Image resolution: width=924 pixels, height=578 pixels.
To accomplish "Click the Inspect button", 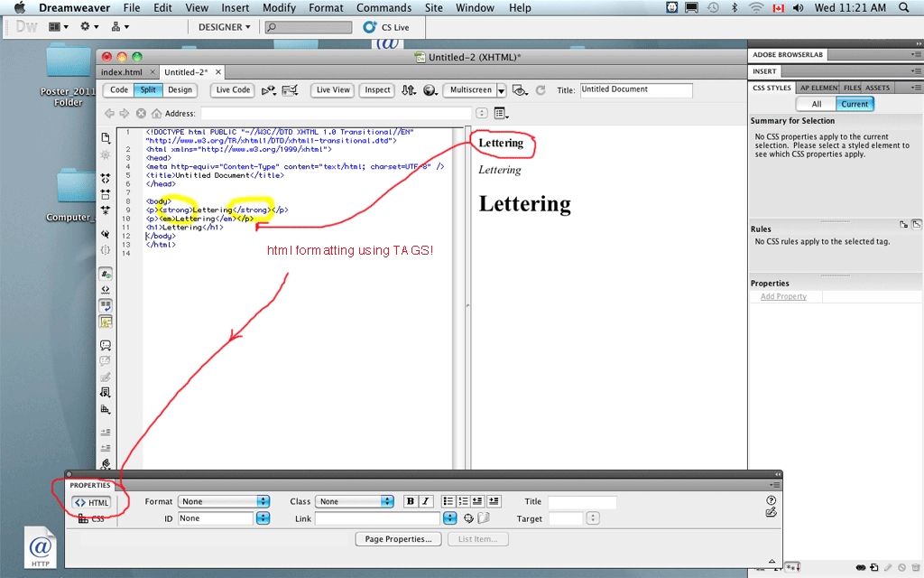I will 377,90.
